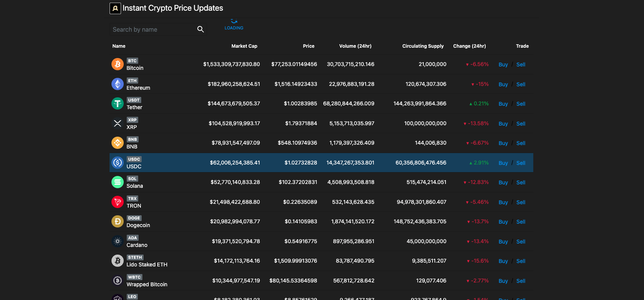Click Buy in the BNB row
Image resolution: width=644 pixels, height=300 pixels.
503,143
